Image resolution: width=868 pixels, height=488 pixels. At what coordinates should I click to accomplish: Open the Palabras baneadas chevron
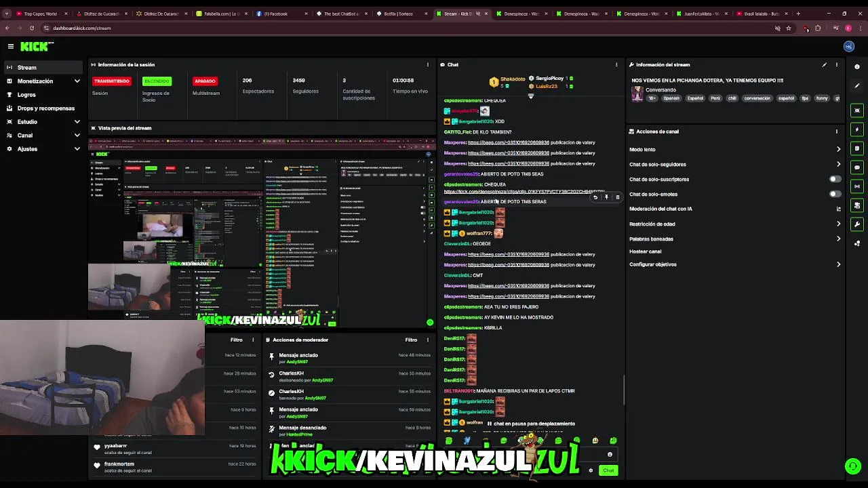click(x=838, y=239)
